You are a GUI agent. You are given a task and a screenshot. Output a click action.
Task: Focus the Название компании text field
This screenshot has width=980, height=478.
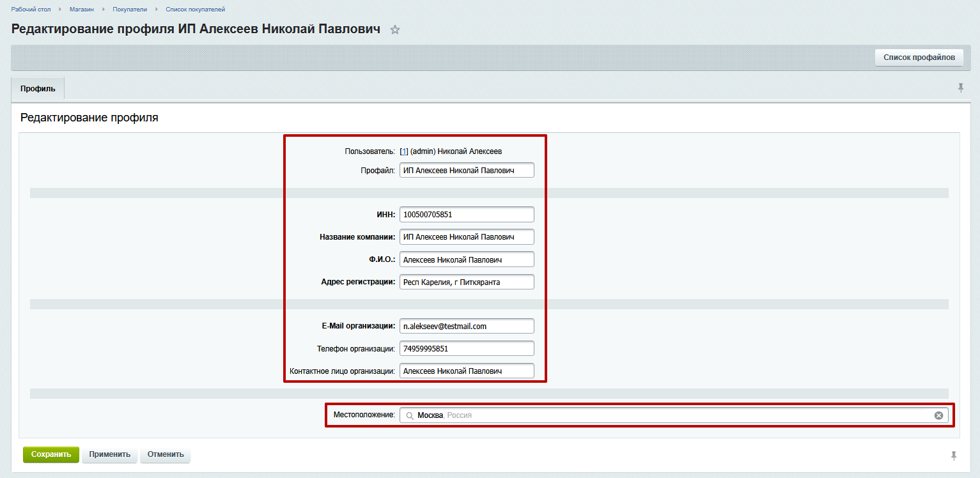point(466,237)
